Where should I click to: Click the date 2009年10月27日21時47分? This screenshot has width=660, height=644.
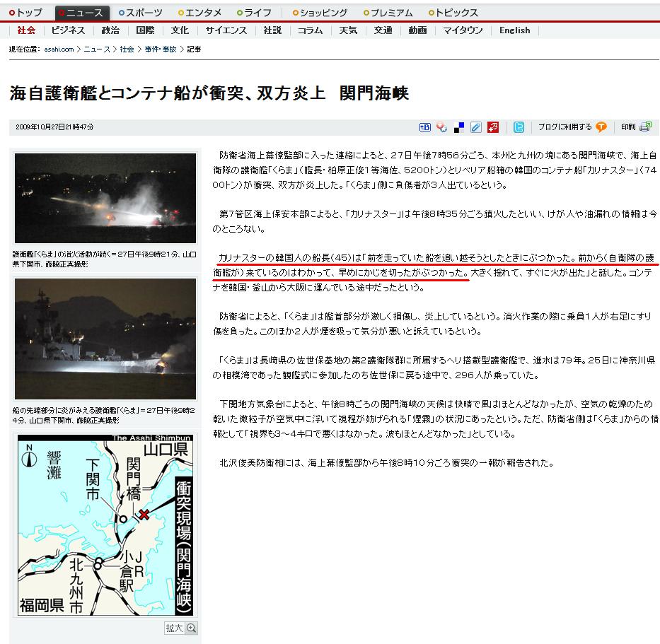pyautogui.click(x=54, y=127)
